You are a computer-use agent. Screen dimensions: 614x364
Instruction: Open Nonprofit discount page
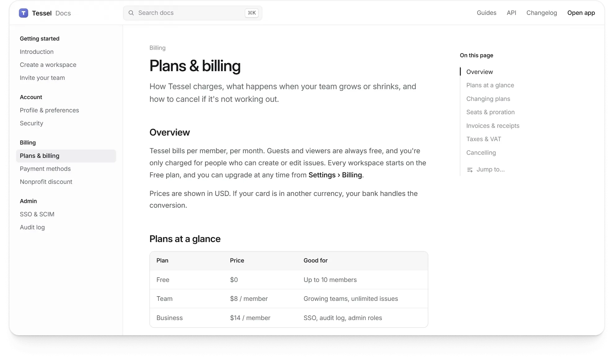tap(46, 182)
